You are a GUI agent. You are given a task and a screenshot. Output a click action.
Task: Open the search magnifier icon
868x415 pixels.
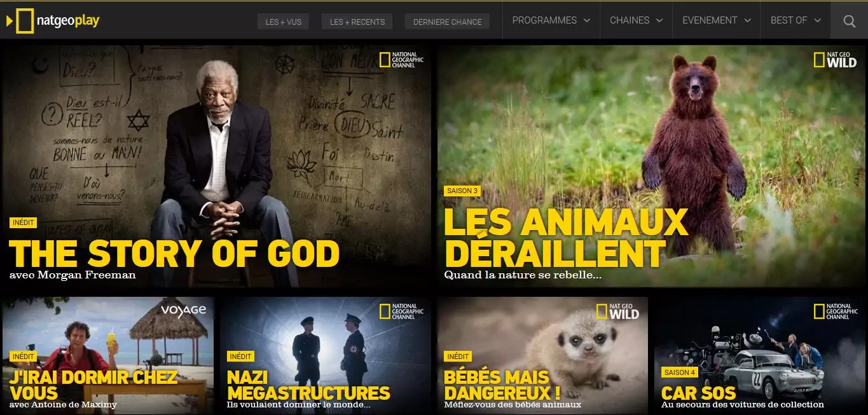(849, 21)
